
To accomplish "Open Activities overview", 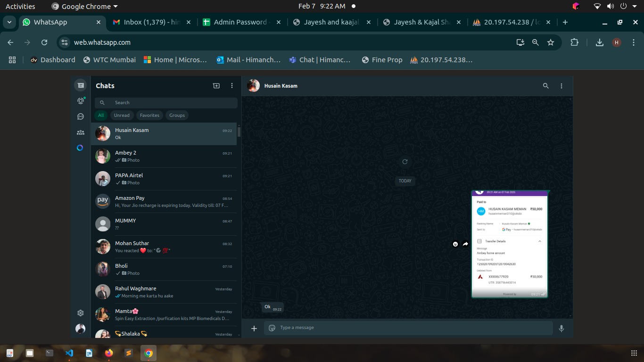I will (x=20, y=6).
